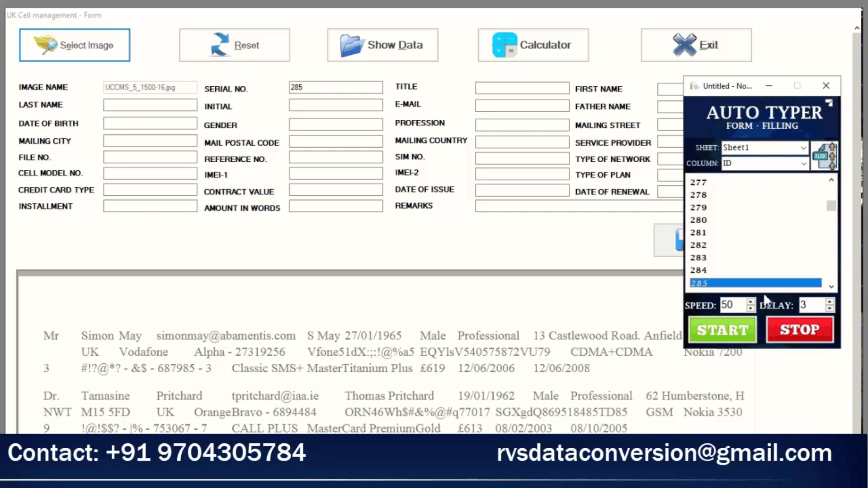Image resolution: width=868 pixels, height=488 pixels.
Task: Close the Untitled Auto Typer window
Action: tap(826, 86)
